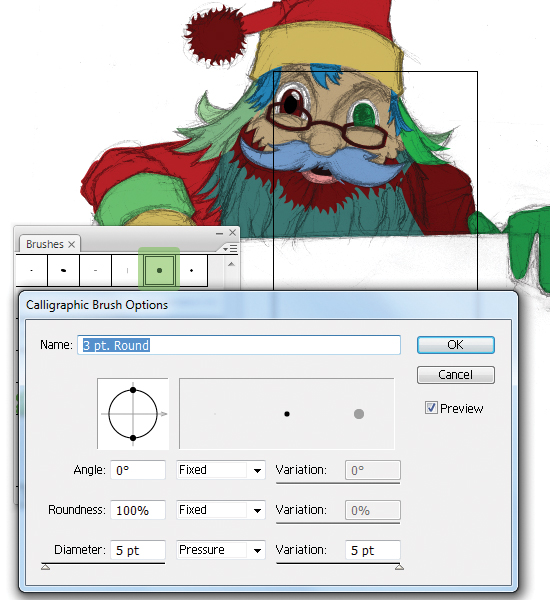Click the Angle Variation field

[x=373, y=470]
